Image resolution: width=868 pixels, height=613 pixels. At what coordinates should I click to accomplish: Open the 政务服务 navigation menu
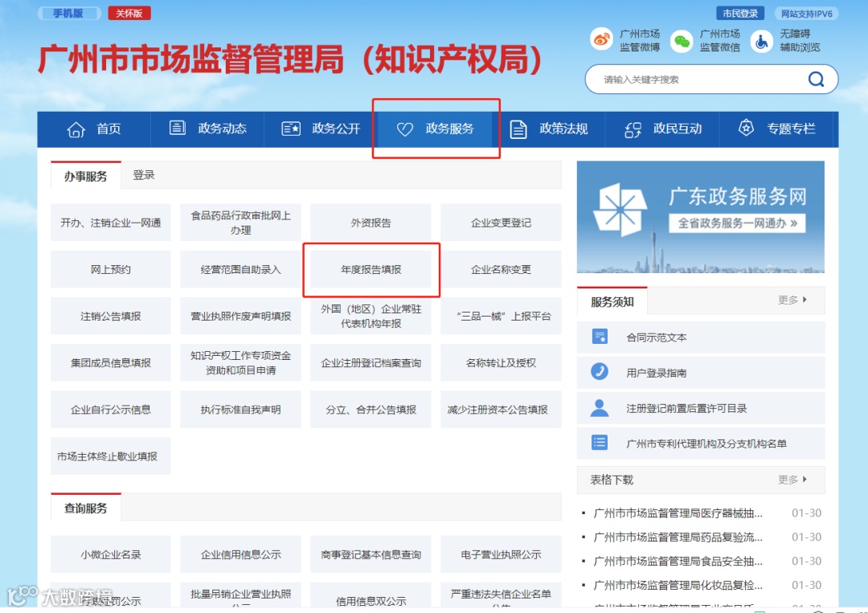point(435,129)
